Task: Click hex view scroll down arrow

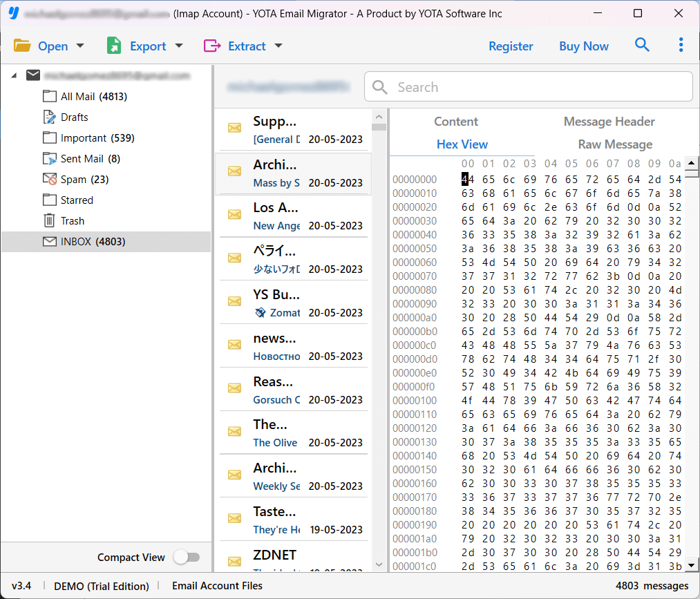Action: pos(692,564)
